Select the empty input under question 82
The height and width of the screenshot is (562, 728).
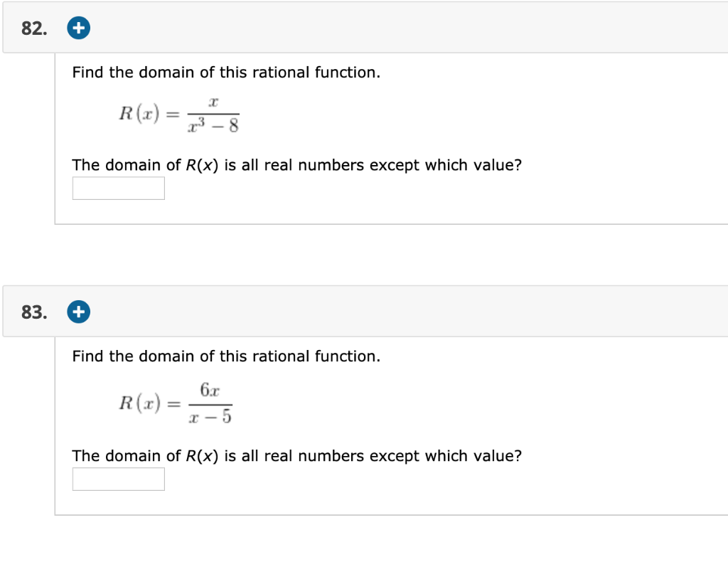(118, 187)
